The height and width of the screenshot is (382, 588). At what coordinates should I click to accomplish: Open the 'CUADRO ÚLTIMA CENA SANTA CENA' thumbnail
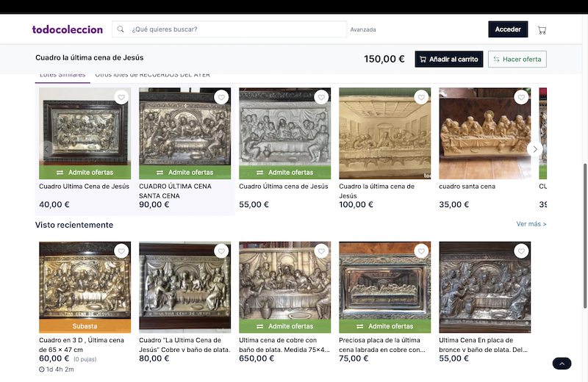click(184, 126)
